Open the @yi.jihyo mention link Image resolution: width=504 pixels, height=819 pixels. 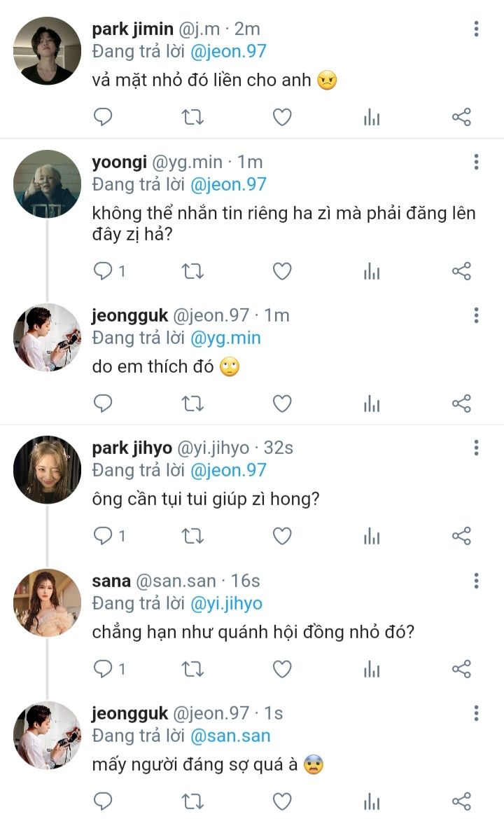(227, 603)
